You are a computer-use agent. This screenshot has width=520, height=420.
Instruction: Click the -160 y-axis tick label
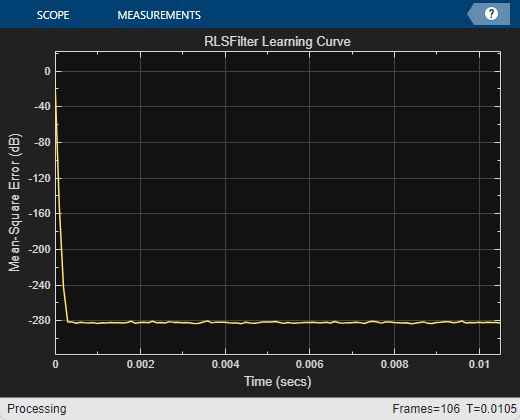click(39, 213)
